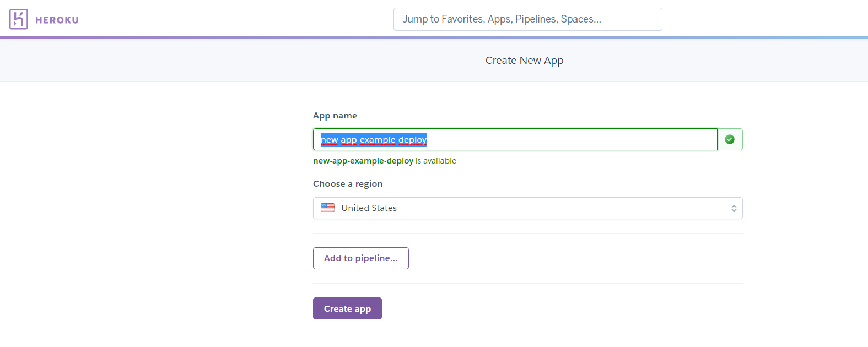This screenshot has height=347, width=868.
Task: Click the Add to pipeline button
Action: point(361,258)
